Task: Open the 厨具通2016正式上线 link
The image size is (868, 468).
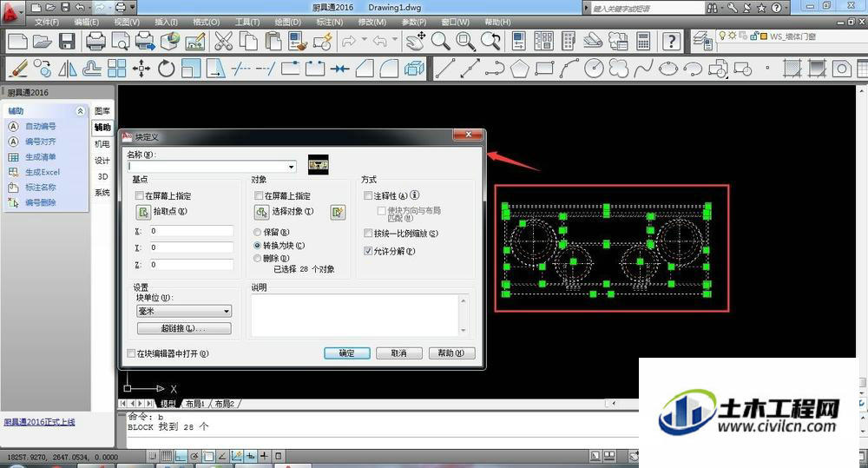Action: tap(40, 422)
